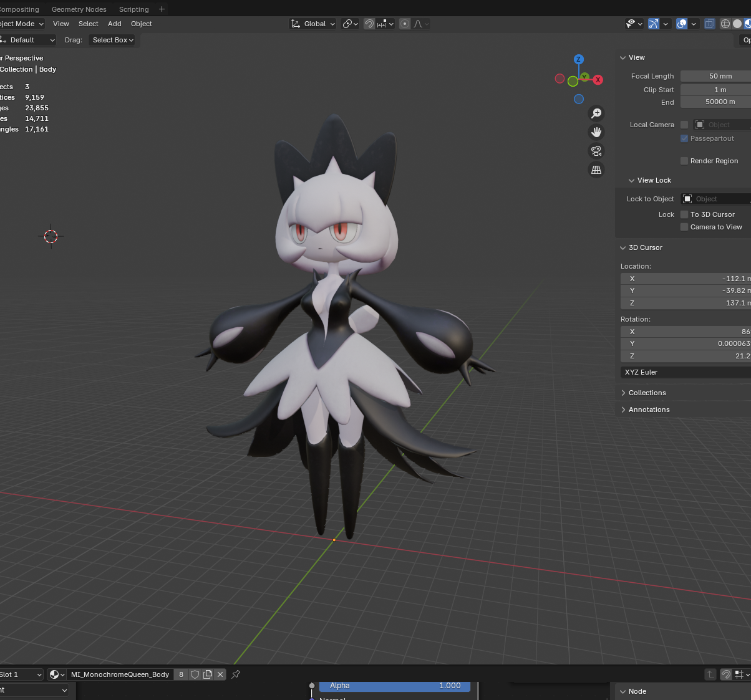Click the Clip Start 1 m field
The width and height of the screenshot is (751, 700).
pyautogui.click(x=715, y=90)
